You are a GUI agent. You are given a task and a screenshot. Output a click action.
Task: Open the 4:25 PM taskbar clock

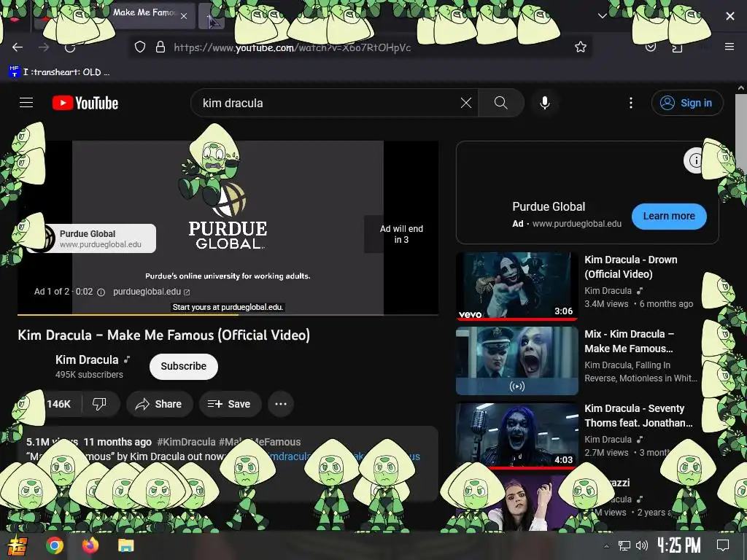679,545
